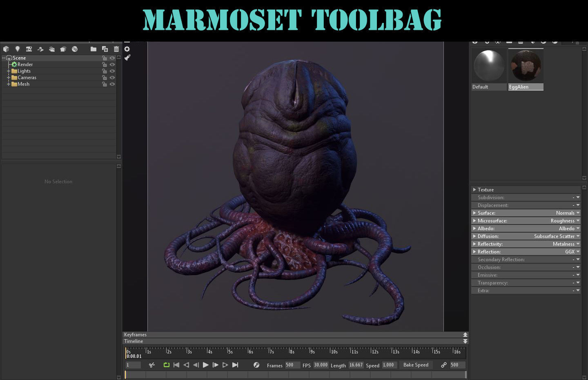Image resolution: width=588 pixels, height=380 pixels.
Task: Hide the Cameras group with its eye
Action: tap(112, 78)
